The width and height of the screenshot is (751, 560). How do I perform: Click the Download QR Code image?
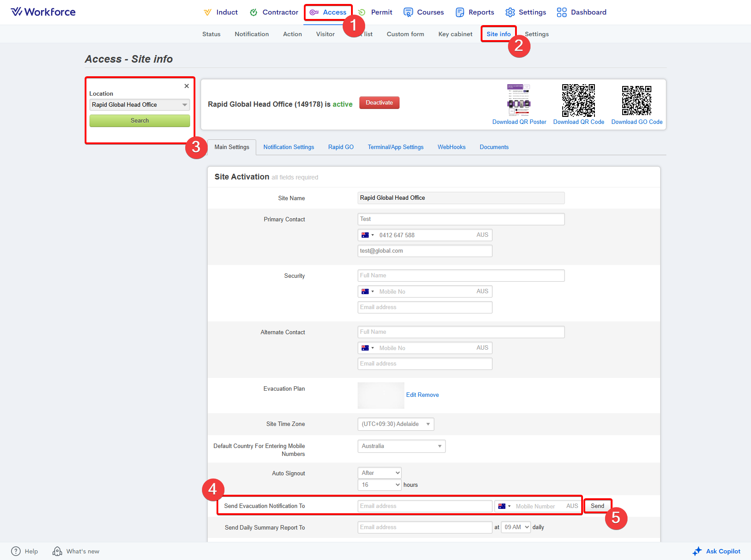pyautogui.click(x=578, y=101)
